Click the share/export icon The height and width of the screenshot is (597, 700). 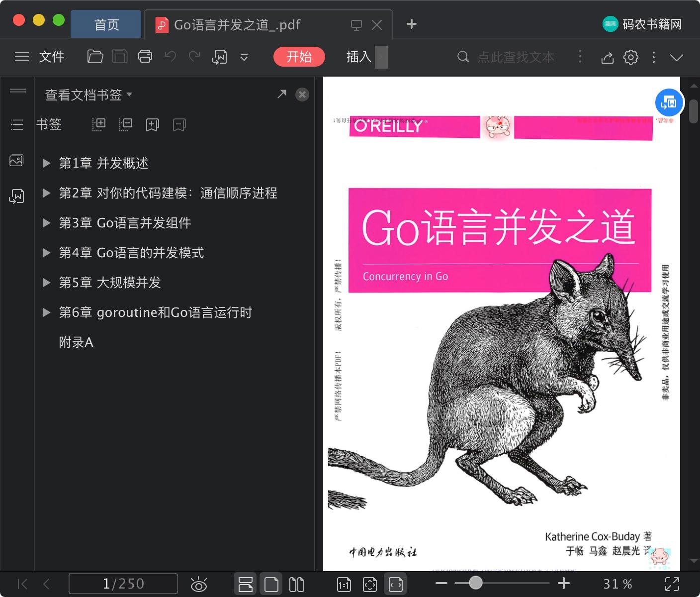[x=607, y=58]
